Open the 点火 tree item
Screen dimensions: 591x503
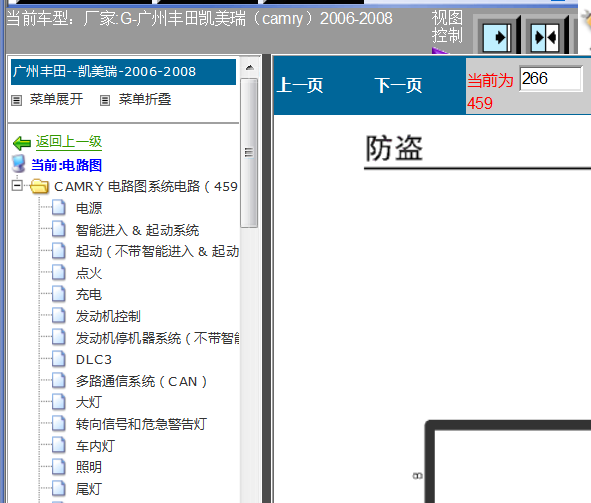(89, 273)
